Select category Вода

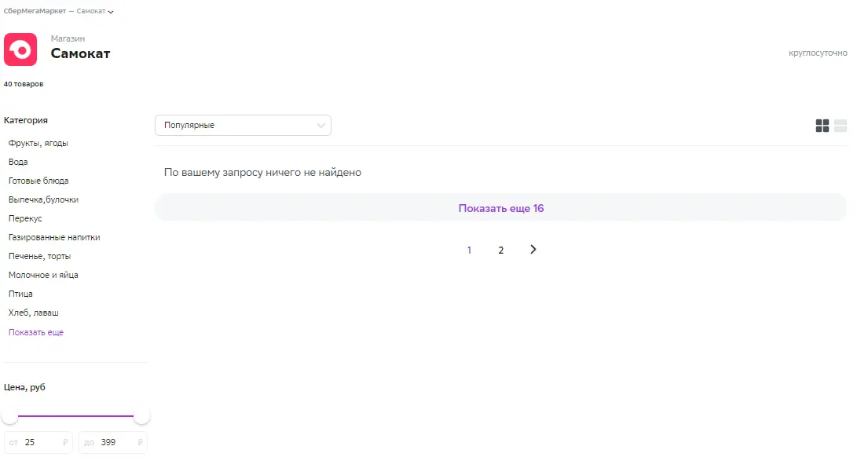(x=18, y=162)
